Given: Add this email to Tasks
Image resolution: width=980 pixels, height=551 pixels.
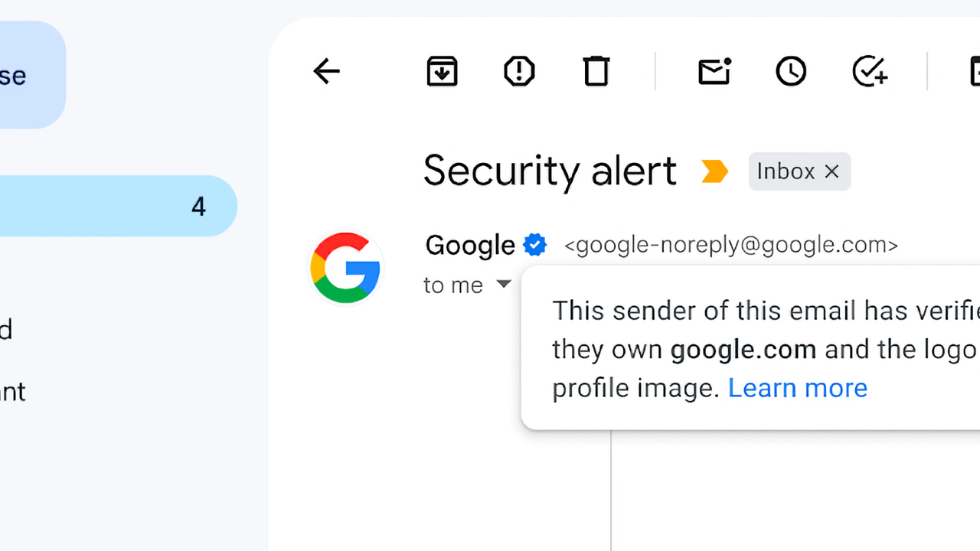Looking at the screenshot, I should 870,72.
